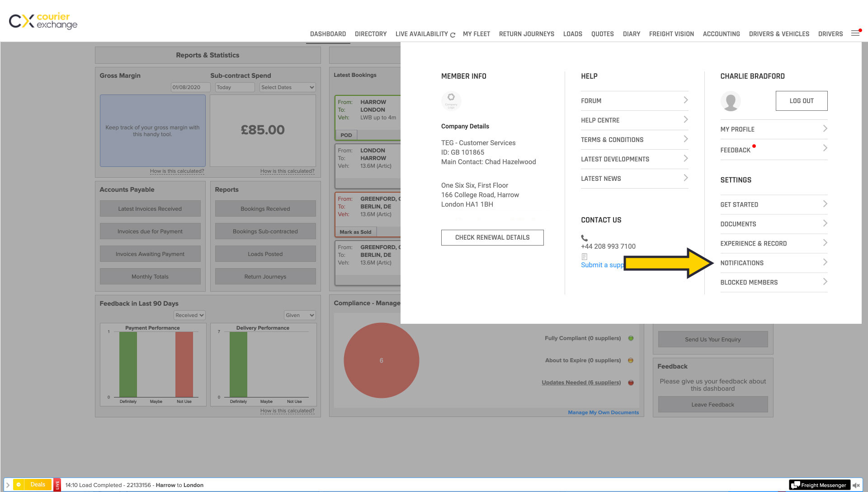
Task: Open Notifications settings
Action: 774,263
